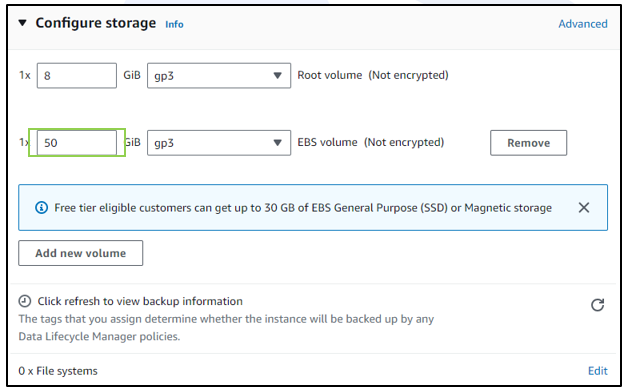The height and width of the screenshot is (391, 625).
Task: Click the EBS volume (Not encrypted) label
Action: [x=370, y=142]
